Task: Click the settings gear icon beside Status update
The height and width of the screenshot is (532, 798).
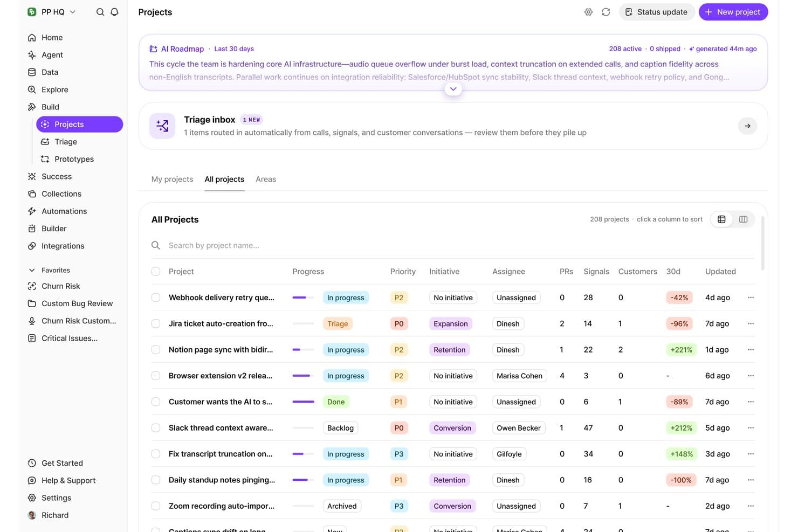Action: tap(588, 12)
